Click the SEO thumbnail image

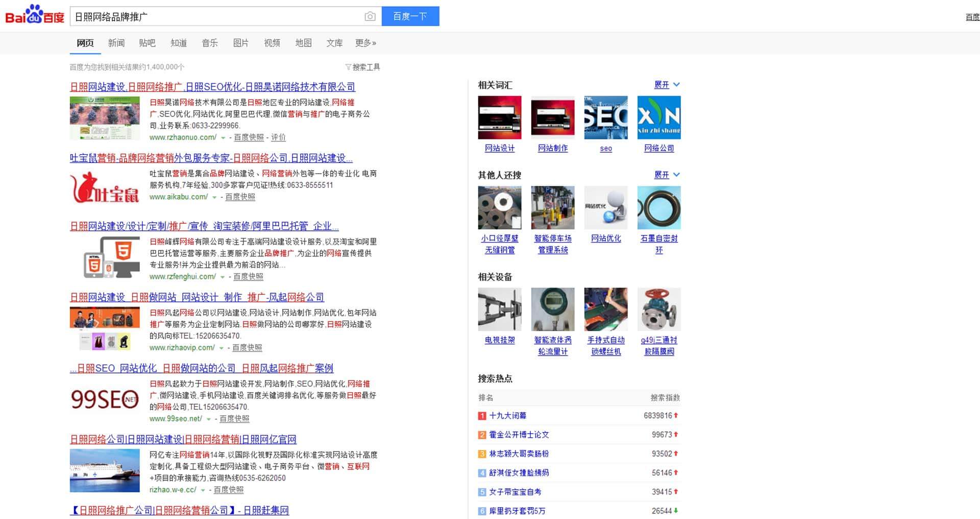pyautogui.click(x=606, y=117)
